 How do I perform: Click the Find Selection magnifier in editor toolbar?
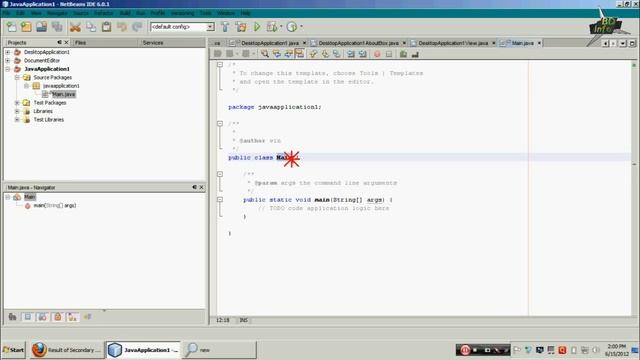coord(265,54)
